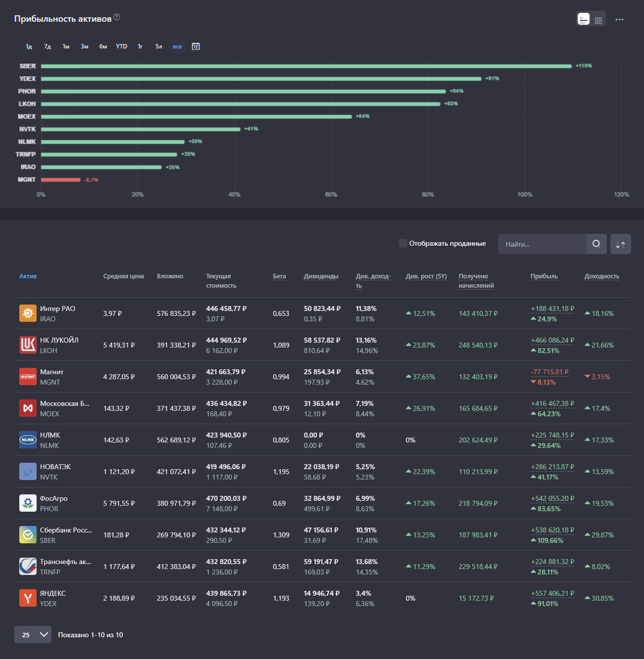Sort by Див. рост (5Y) column
This screenshot has height=659, width=644.
coord(426,276)
